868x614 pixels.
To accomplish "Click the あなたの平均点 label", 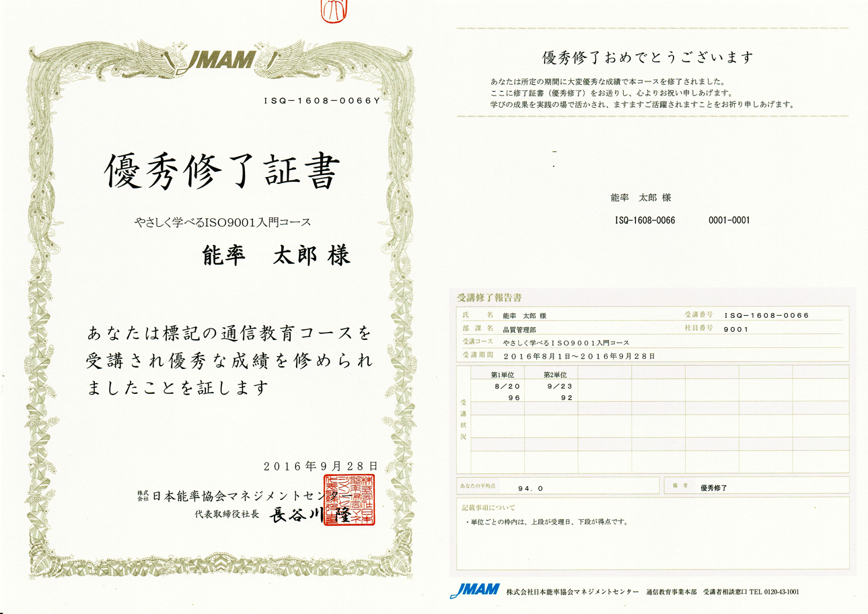I will click(x=478, y=485).
